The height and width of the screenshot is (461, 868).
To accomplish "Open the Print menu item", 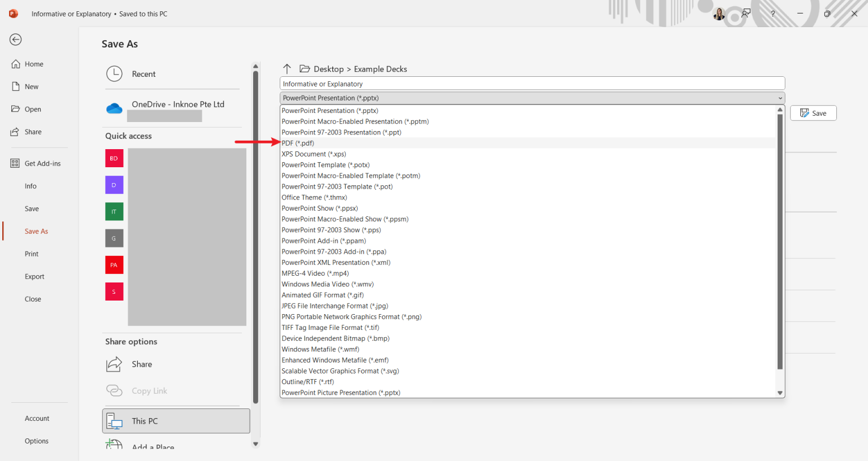I will click(x=31, y=254).
